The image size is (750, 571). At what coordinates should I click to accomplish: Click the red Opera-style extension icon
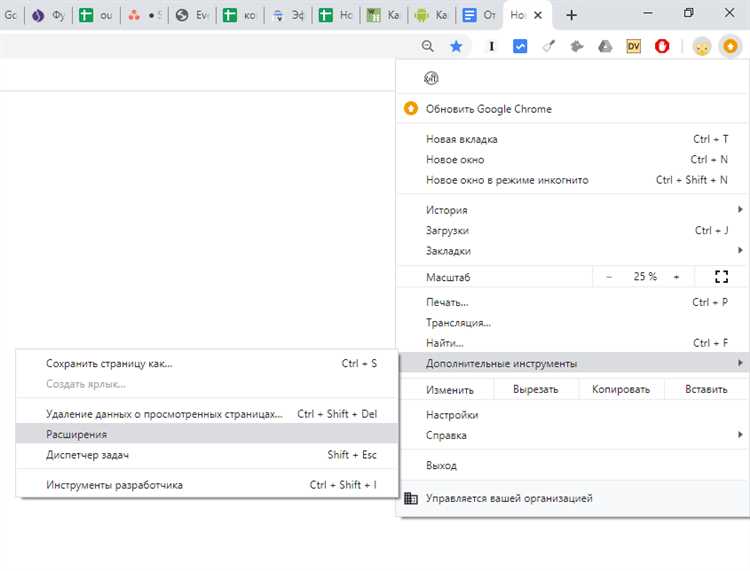662,46
